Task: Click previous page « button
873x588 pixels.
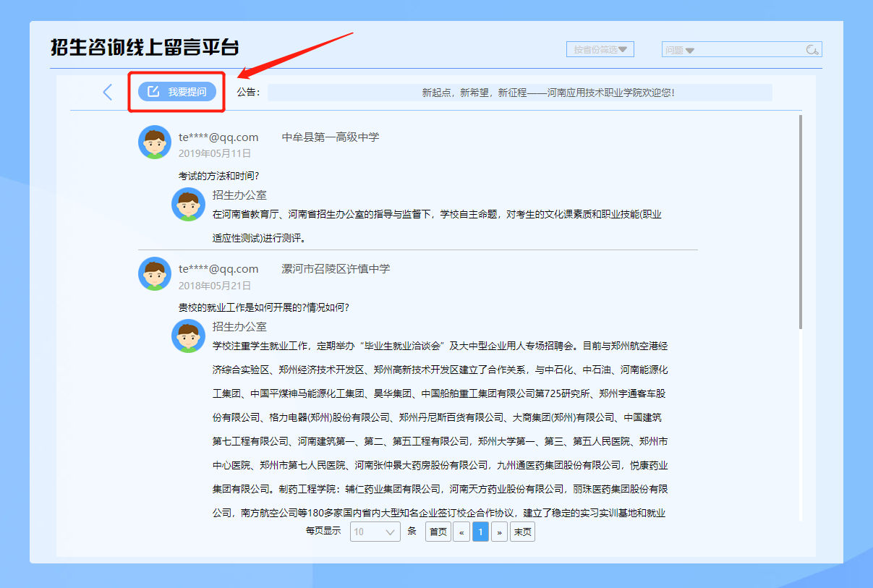Action: click(x=461, y=532)
